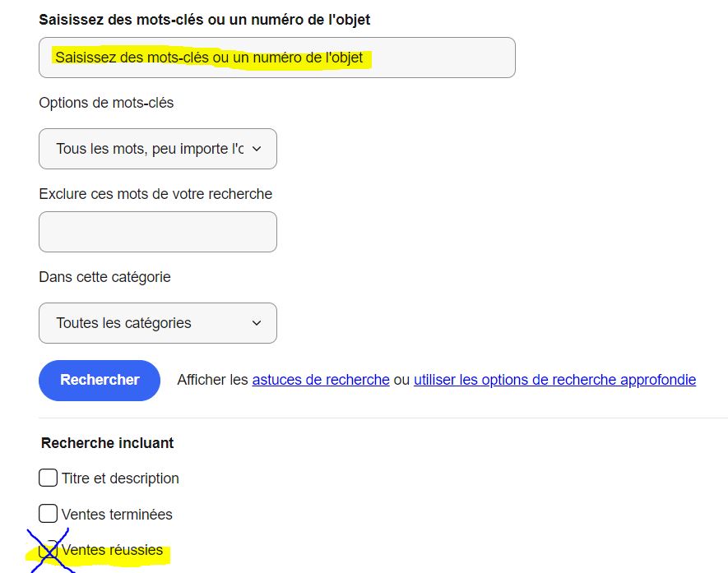Open the "astuces de recherche" link

click(321, 380)
